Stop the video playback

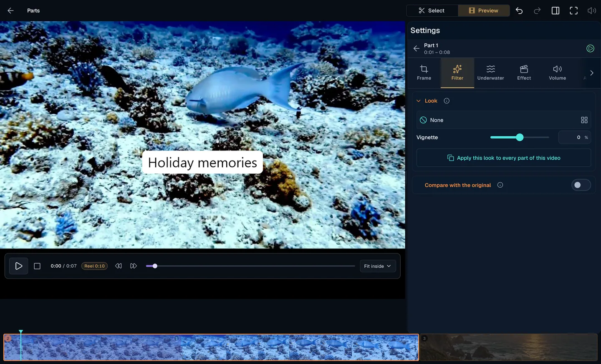point(37,266)
